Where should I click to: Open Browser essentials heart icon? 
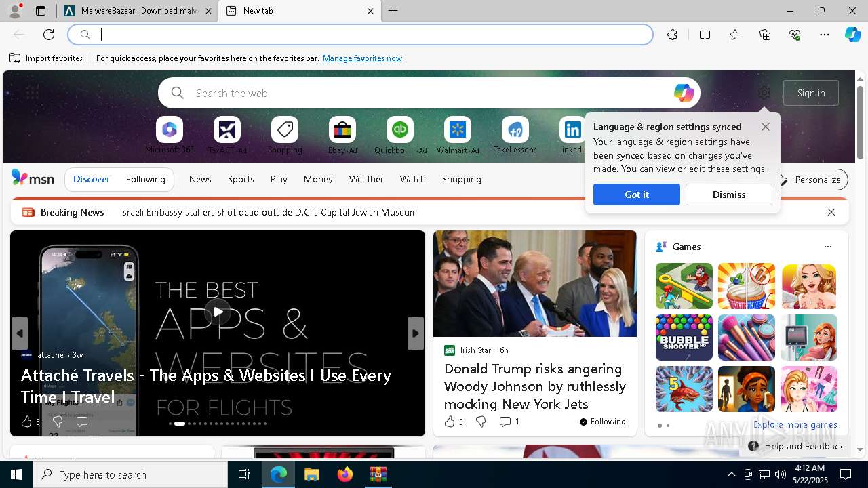[x=795, y=35]
